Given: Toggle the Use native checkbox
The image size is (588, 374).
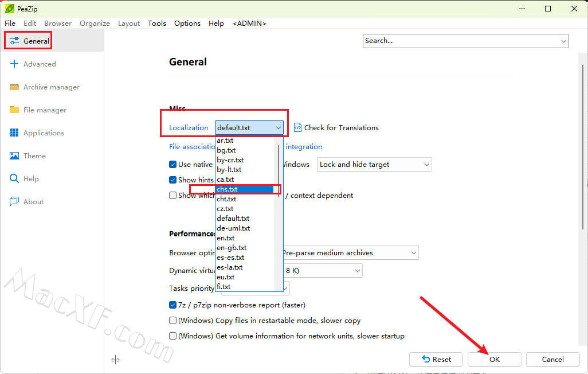Looking at the screenshot, I should pos(173,165).
